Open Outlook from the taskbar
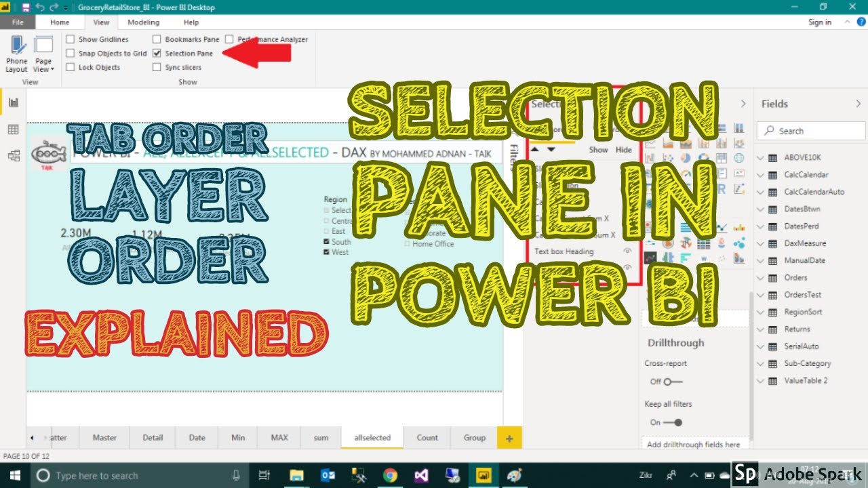Screen dimensions: 868x488 tap(328, 475)
